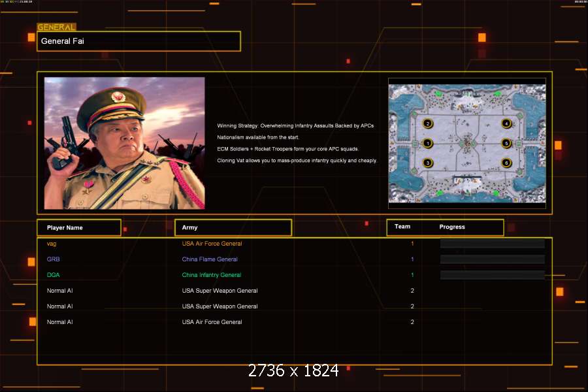Image resolution: width=588 pixels, height=392 pixels.
Task: Click China Infantry General army entry
Action: pyautogui.click(x=212, y=275)
